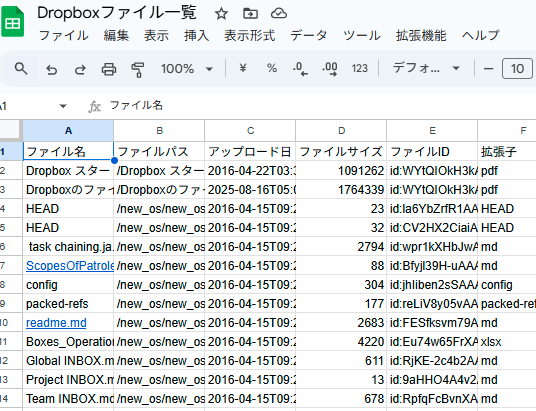Select the task chaining.ja file name cell

pos(68,247)
